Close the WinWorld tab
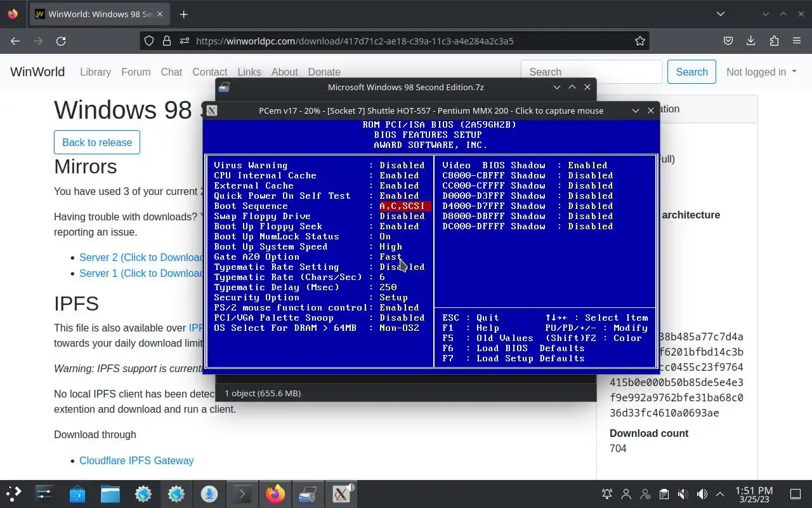 pos(161,14)
